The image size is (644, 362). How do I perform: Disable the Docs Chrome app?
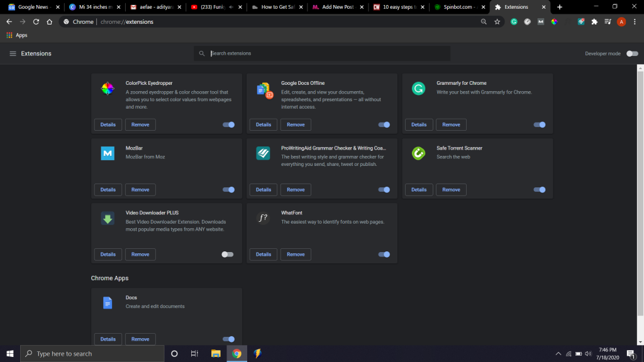pos(229,339)
